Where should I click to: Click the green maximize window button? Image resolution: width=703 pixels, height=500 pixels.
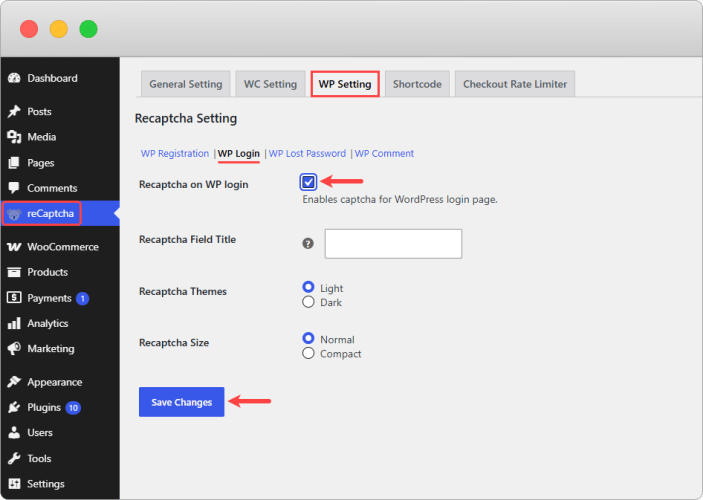(x=88, y=29)
